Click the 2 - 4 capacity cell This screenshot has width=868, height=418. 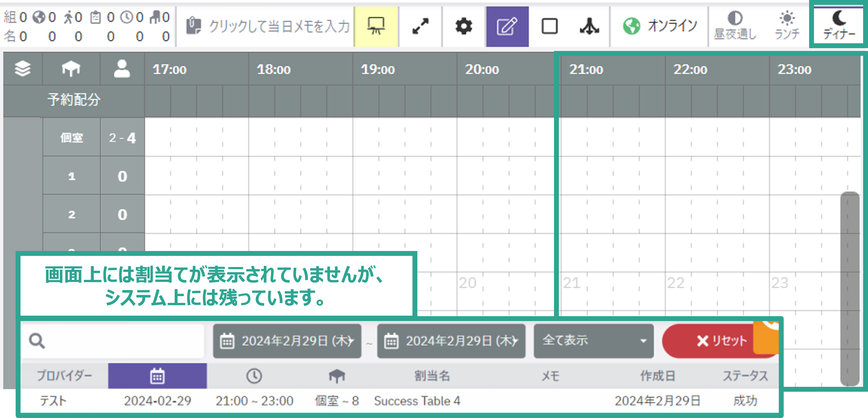[122, 138]
